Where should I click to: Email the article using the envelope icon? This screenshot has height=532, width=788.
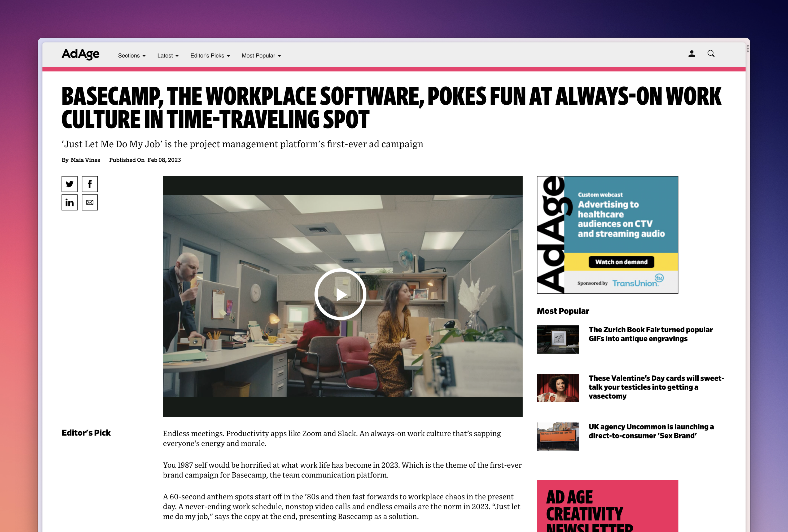tap(90, 202)
